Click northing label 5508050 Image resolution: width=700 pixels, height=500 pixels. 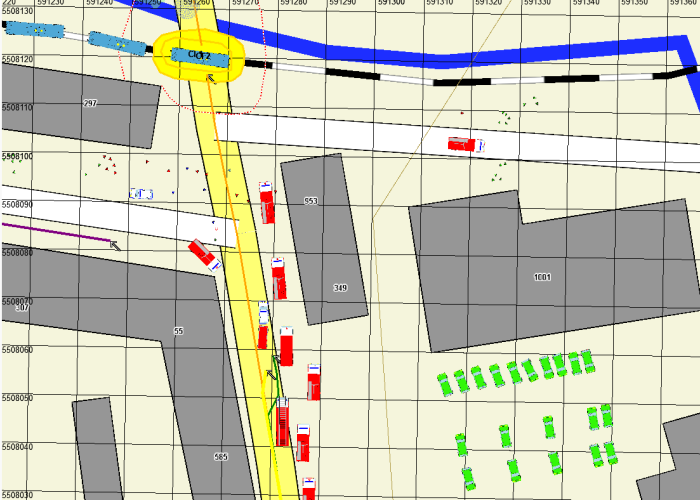point(17,398)
